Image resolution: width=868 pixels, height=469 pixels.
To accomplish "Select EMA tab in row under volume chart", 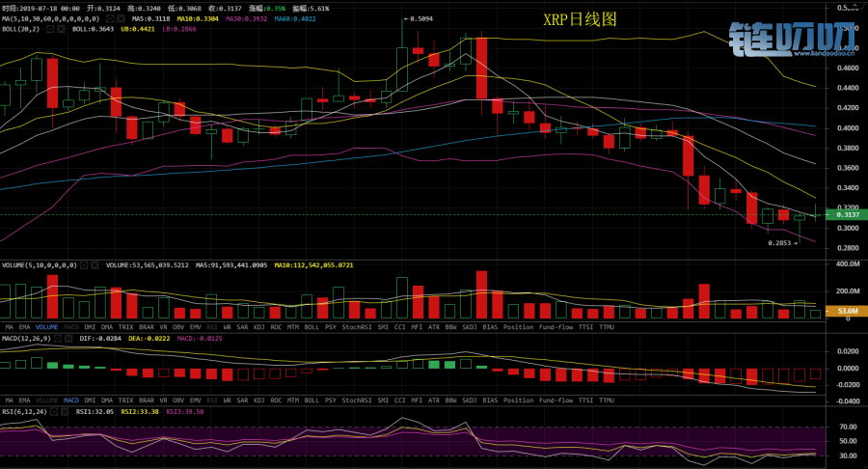I will click(x=24, y=327).
